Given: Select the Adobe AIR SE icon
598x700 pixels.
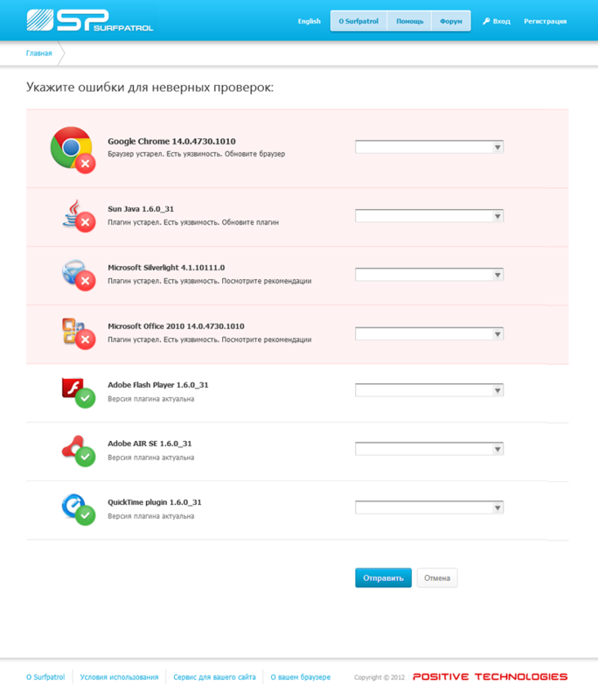Looking at the screenshot, I should coord(74,449).
